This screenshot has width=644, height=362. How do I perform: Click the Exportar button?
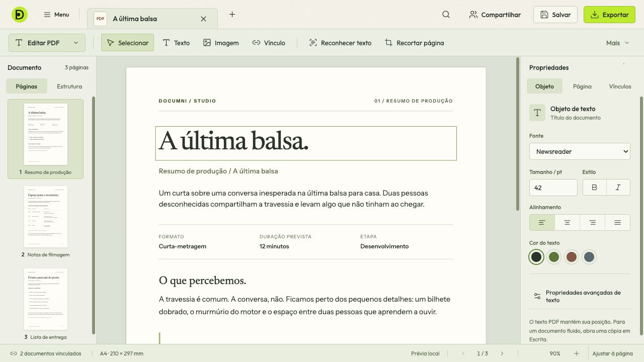pyautogui.click(x=609, y=15)
